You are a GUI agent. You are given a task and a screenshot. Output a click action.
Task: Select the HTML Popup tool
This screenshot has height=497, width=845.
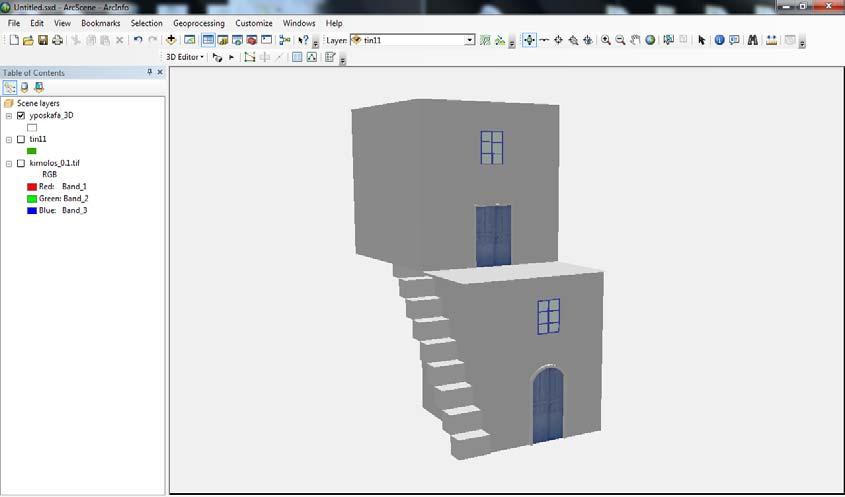tap(734, 40)
